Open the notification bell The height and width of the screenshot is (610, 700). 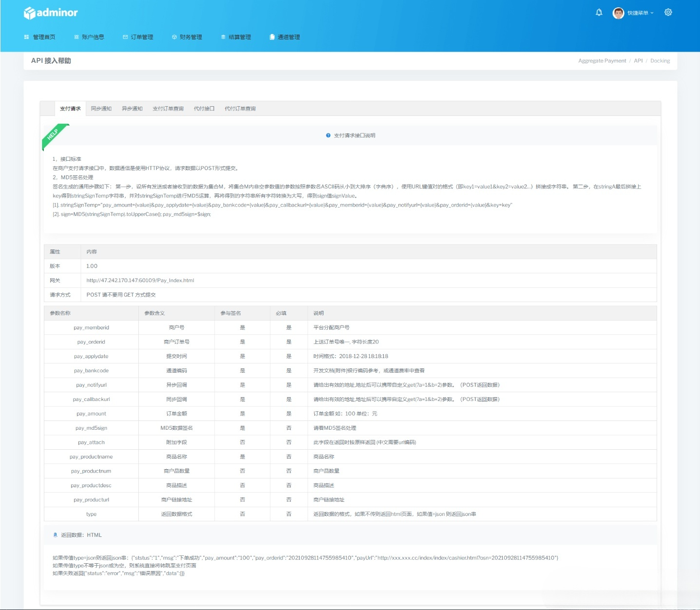tap(599, 13)
